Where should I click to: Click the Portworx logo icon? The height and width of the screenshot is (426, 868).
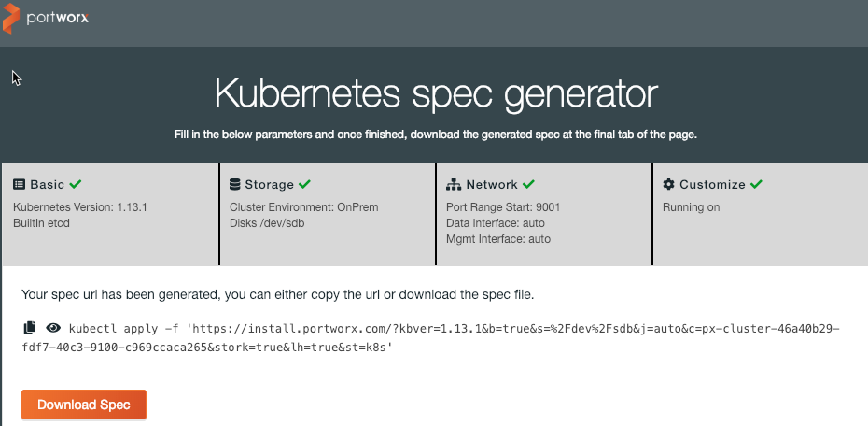point(13,19)
